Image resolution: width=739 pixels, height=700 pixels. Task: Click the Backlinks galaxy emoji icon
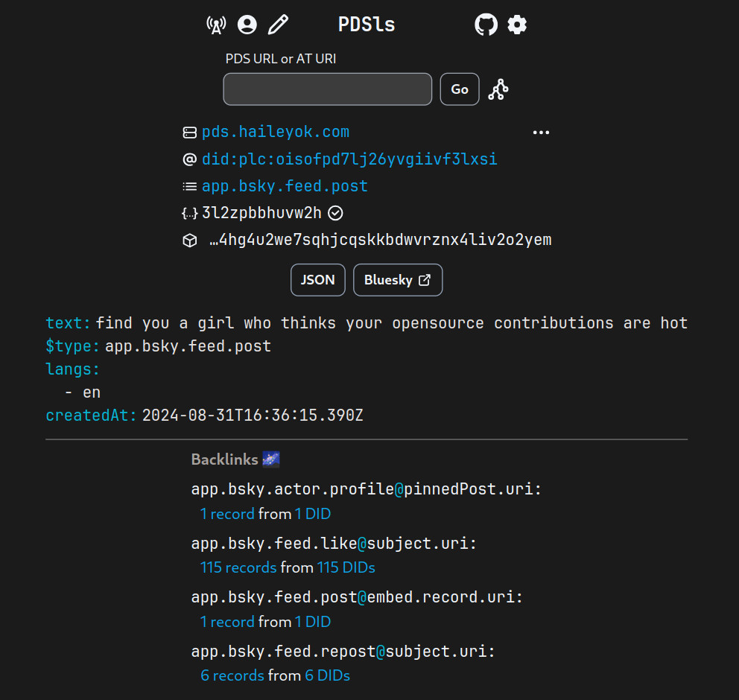pyautogui.click(x=271, y=459)
